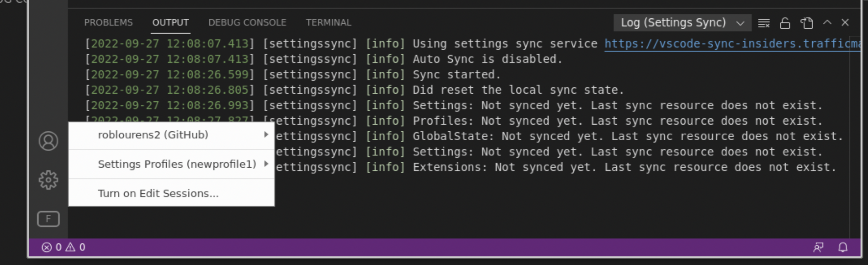Close the panel with the X icon

point(845,22)
